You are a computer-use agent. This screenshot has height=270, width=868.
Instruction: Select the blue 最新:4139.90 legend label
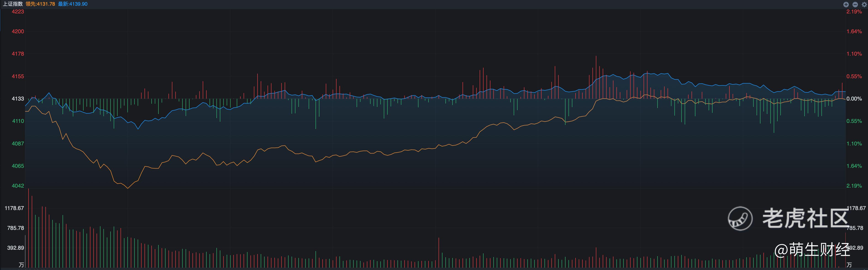coord(72,4)
